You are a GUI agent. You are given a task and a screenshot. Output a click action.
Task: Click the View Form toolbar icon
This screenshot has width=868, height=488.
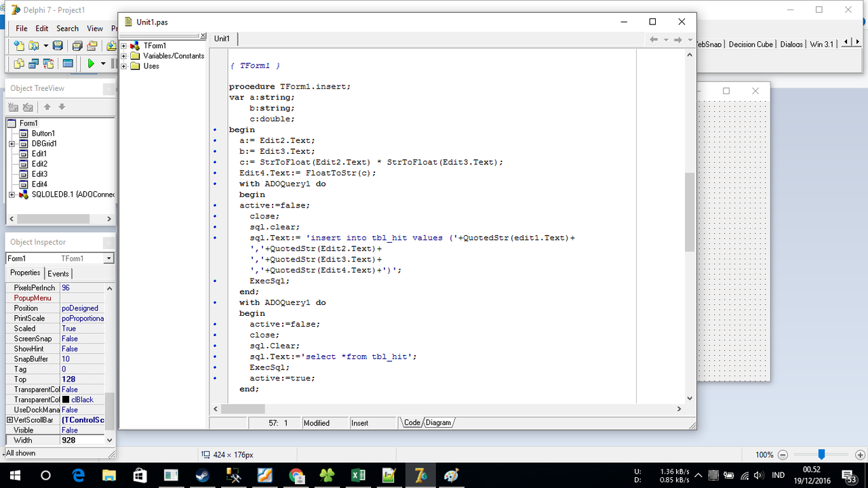tap(33, 64)
